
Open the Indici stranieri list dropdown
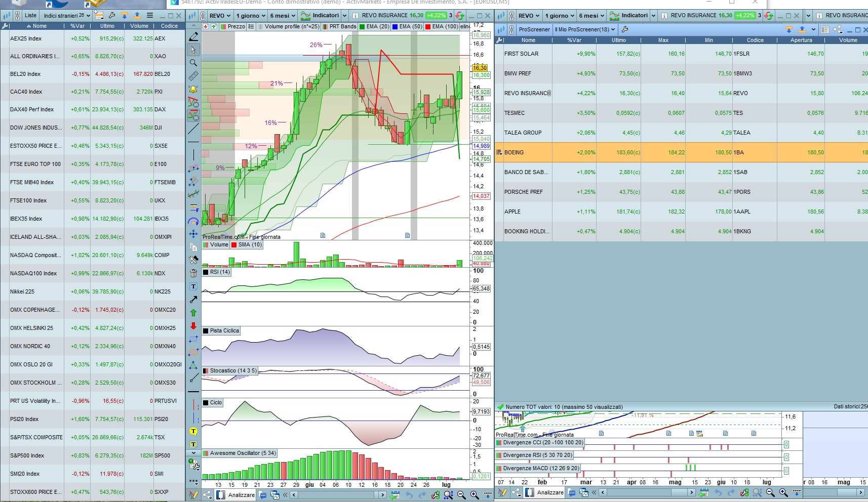67,15
